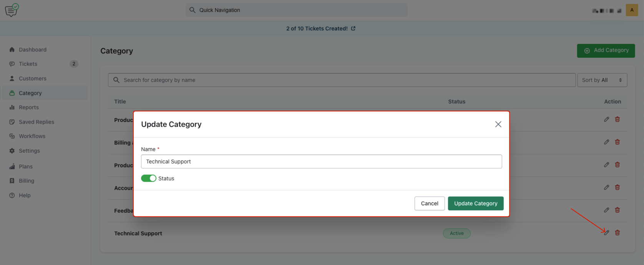Click the user avatar icon labeled A
This screenshot has height=265, width=644.
tap(632, 10)
